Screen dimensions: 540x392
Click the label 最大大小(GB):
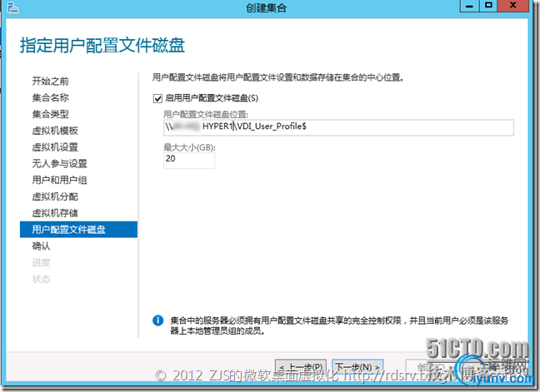click(x=189, y=147)
